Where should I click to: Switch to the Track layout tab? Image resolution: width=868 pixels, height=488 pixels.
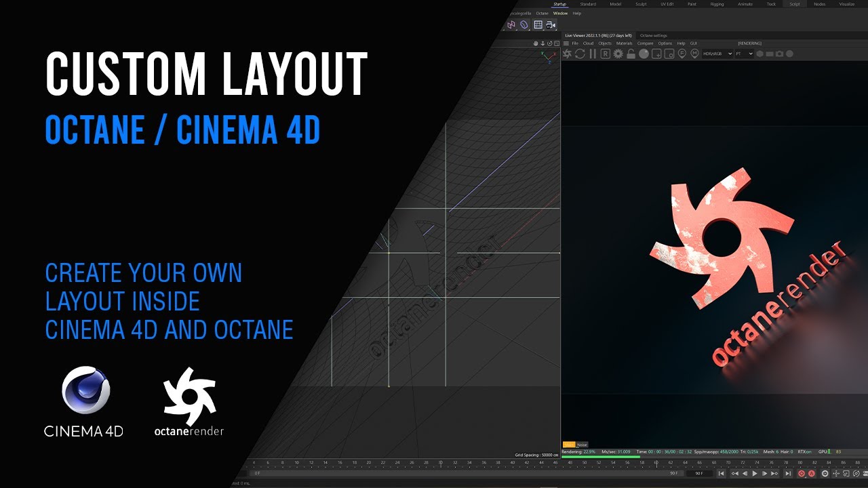(771, 4)
